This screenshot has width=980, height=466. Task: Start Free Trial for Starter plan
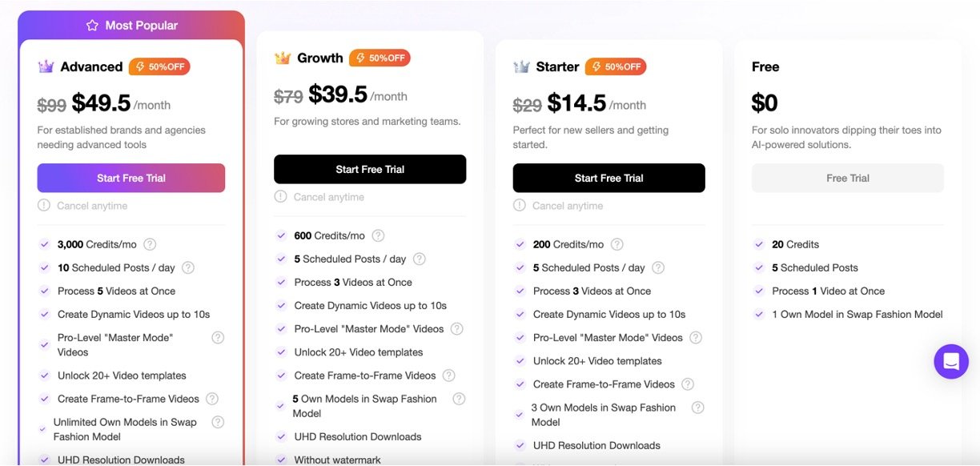(608, 178)
